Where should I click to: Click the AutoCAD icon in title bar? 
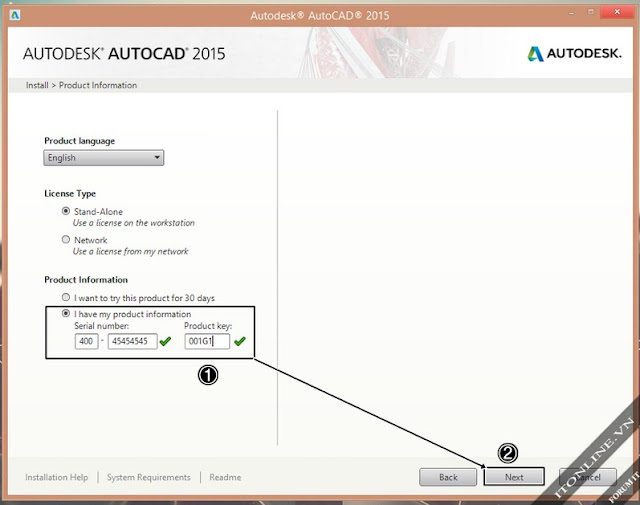(x=15, y=16)
